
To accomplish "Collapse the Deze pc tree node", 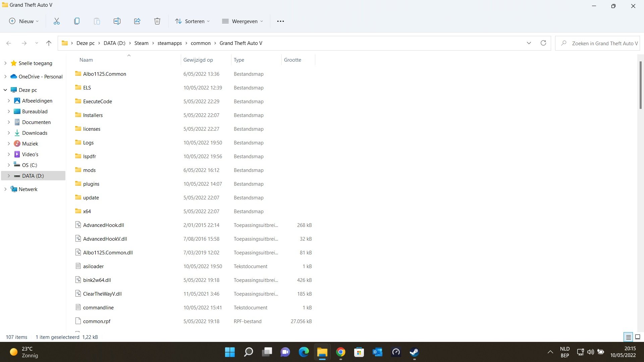I will (5, 90).
